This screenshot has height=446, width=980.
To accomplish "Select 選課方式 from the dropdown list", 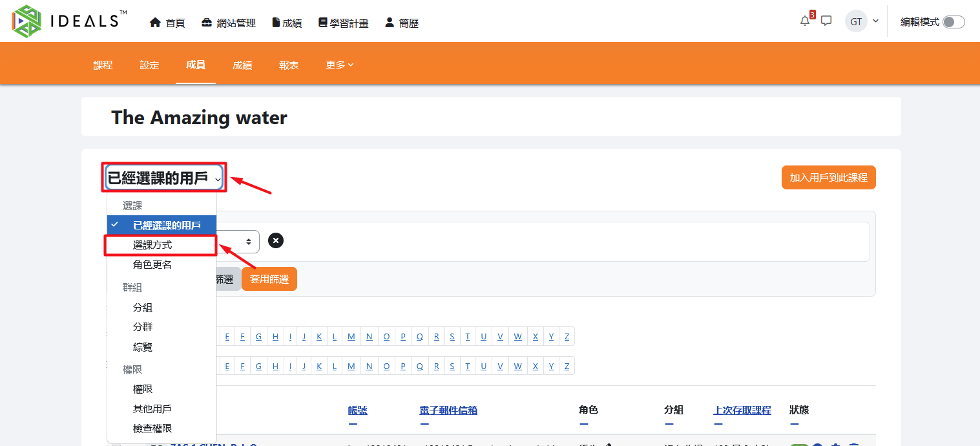I will [152, 245].
